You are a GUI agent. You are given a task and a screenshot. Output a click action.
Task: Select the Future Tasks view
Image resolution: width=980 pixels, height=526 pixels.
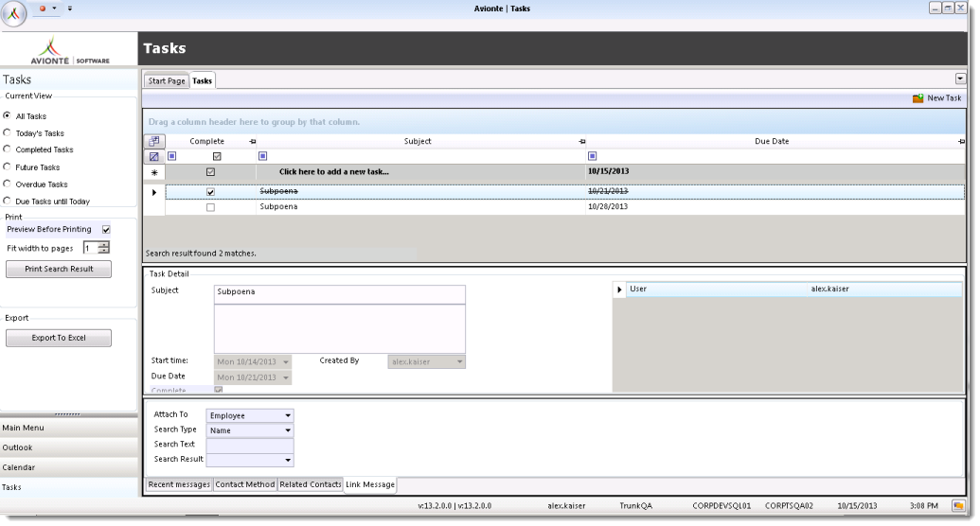7,167
